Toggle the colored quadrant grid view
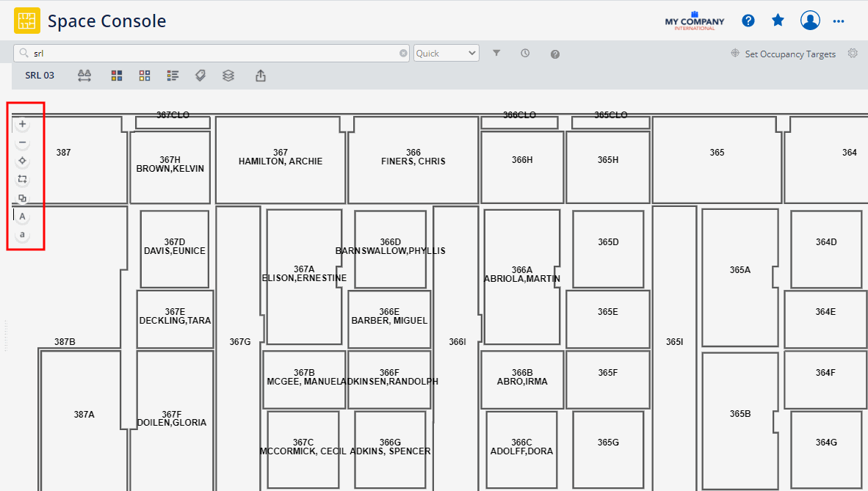The width and height of the screenshot is (868, 491). pos(116,75)
